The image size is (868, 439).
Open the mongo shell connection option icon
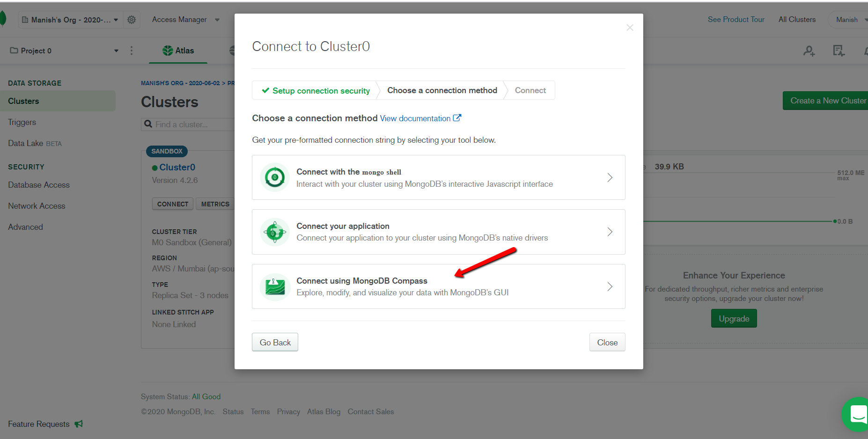click(275, 177)
